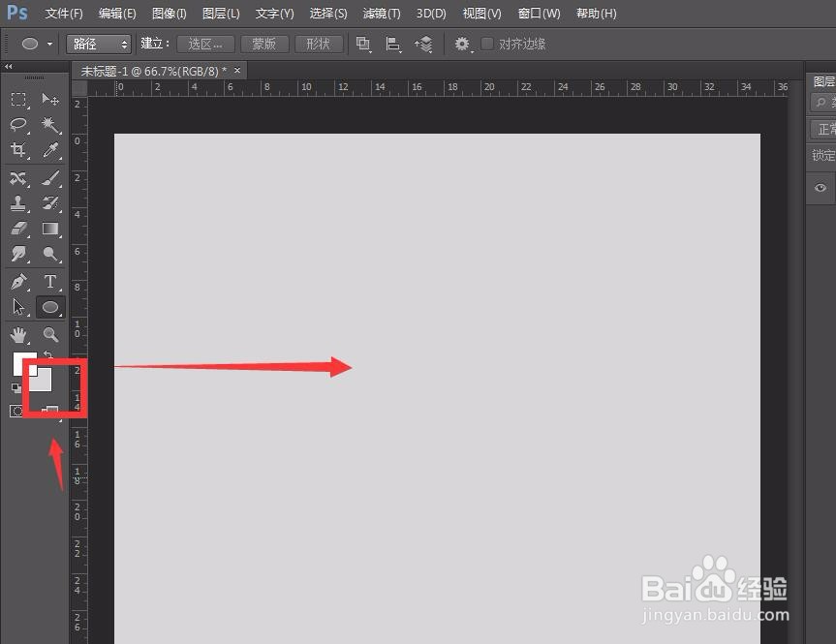Select the Brush tool

click(x=50, y=178)
